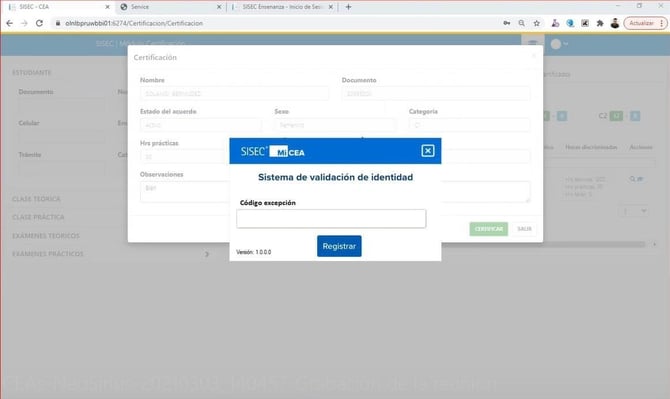
Task: Open the hamburger menu in SISEC header
Action: point(532,44)
